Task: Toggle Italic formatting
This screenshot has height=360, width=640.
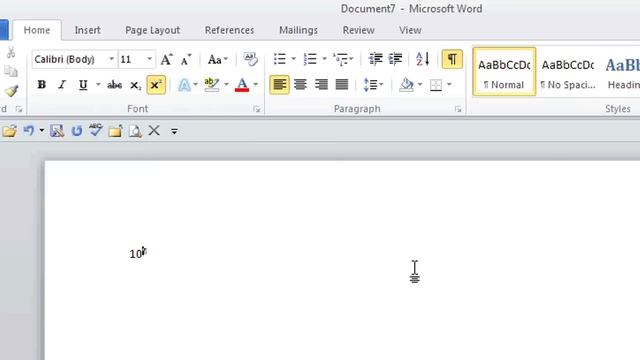Action: point(62,85)
